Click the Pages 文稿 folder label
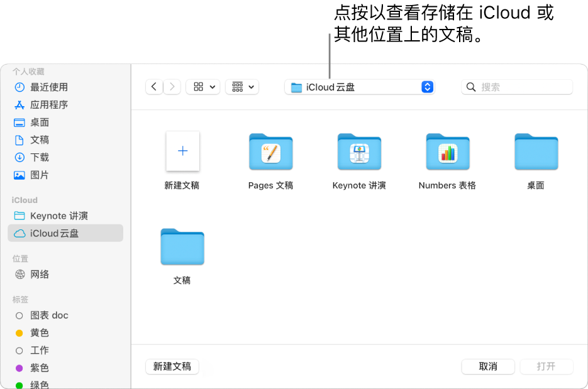The height and width of the screenshot is (389, 588). (x=271, y=185)
